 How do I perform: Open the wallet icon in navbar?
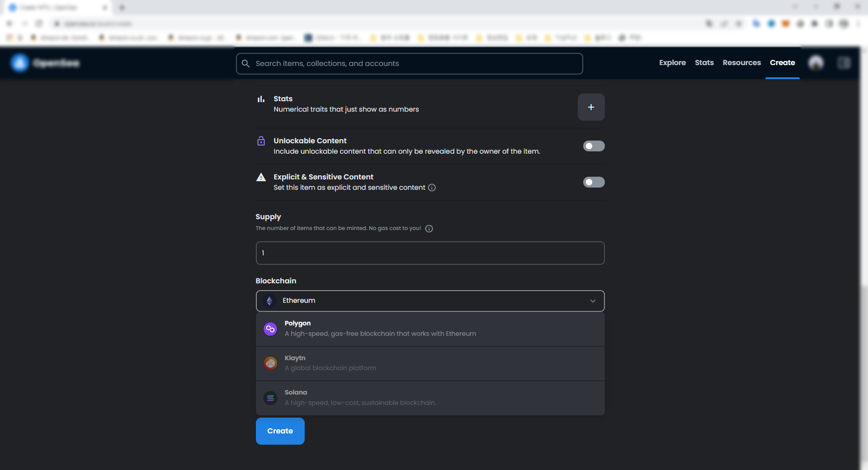(x=844, y=63)
